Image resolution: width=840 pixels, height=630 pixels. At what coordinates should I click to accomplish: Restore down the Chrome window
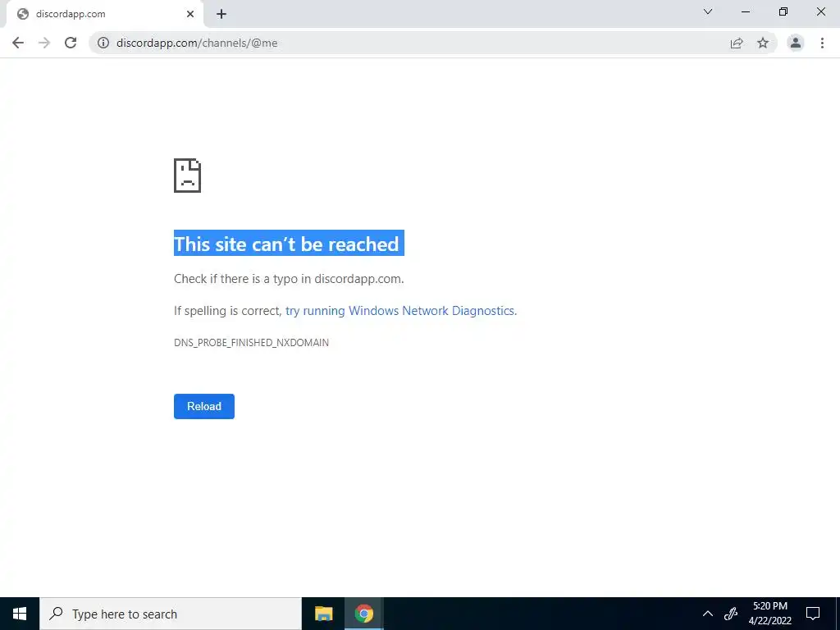click(783, 11)
